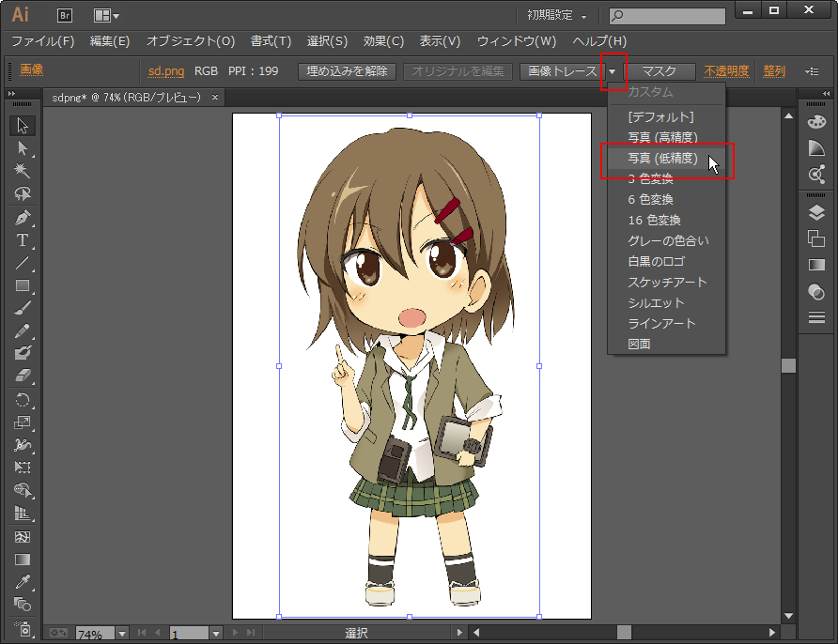This screenshot has width=838, height=644.
Task: Select the Lasso tool
Action: (23, 194)
